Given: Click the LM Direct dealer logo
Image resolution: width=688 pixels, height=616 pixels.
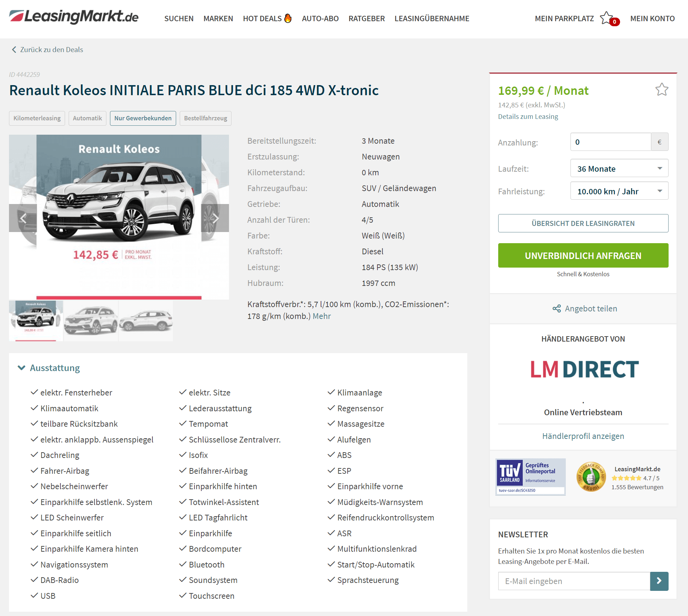Looking at the screenshot, I should coord(584,369).
